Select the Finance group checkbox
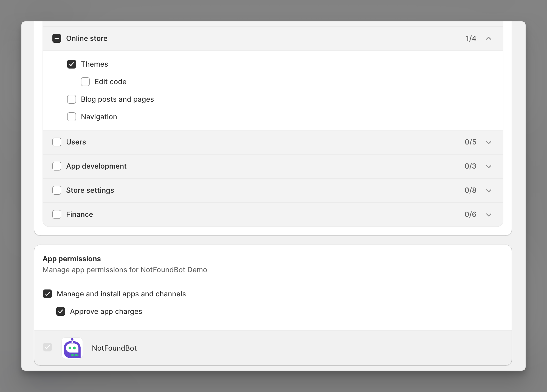Image resolution: width=547 pixels, height=392 pixels. click(x=57, y=214)
